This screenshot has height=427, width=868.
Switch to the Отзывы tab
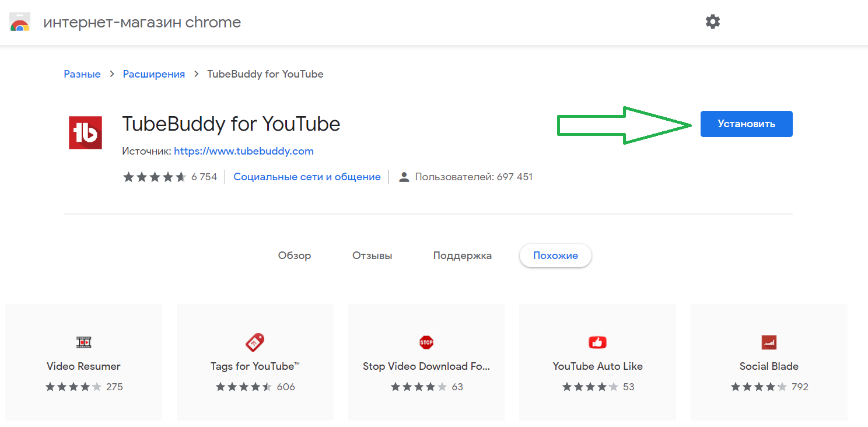(372, 256)
